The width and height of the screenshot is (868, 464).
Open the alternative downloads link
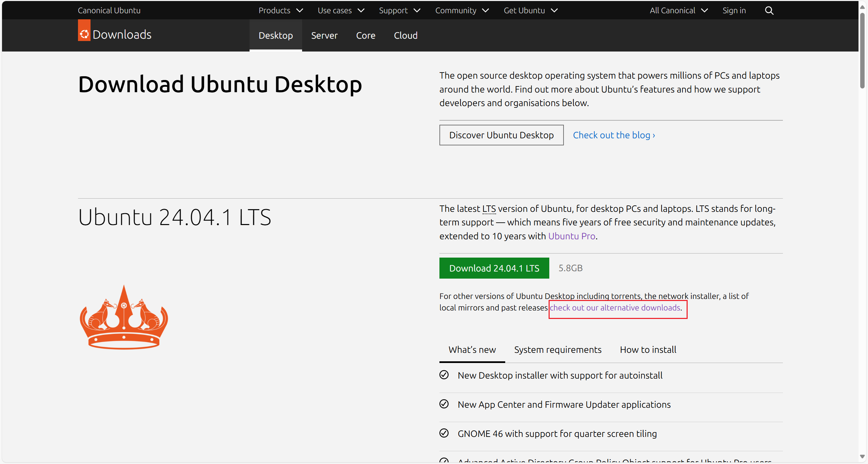615,307
